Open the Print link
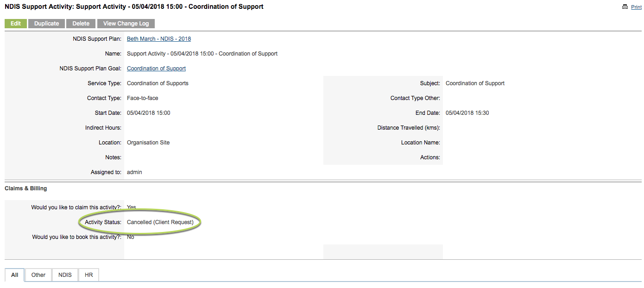This screenshot has height=288, width=644. 636,7
